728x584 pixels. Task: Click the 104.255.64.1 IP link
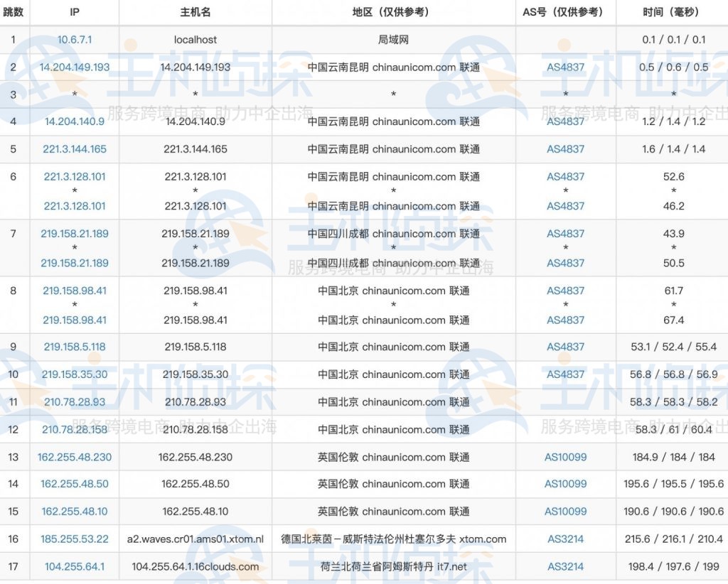74,566
